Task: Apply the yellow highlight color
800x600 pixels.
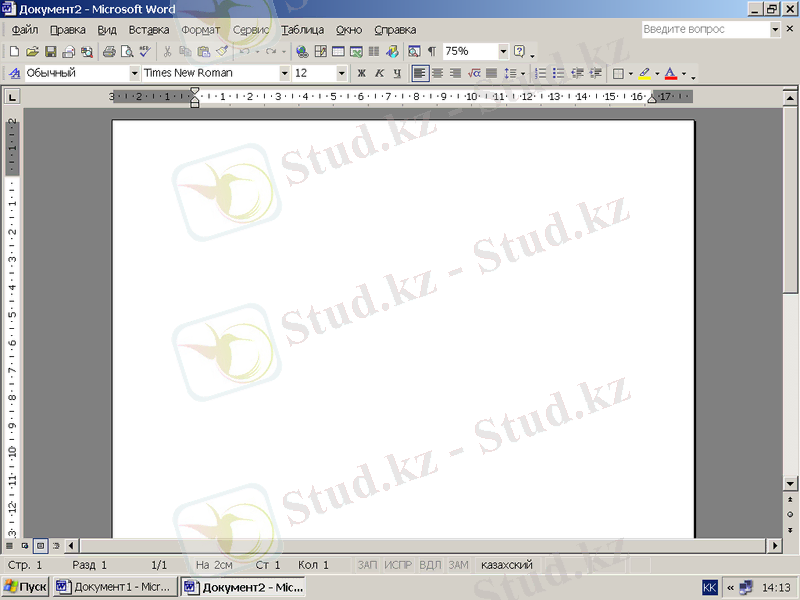Action: pos(644,73)
